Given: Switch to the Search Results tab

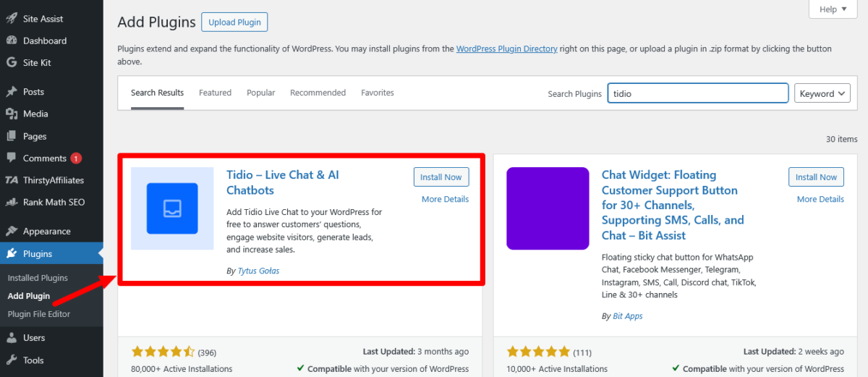Looking at the screenshot, I should click(x=157, y=93).
